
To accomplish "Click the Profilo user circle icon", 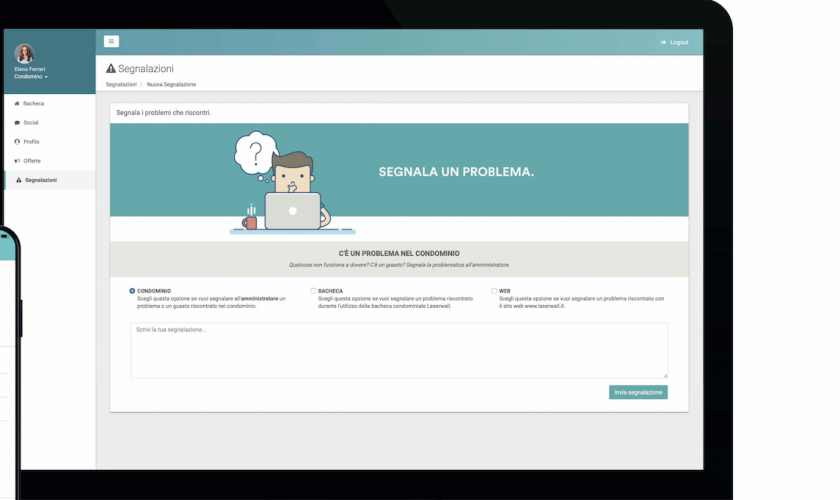I will tap(17, 142).
